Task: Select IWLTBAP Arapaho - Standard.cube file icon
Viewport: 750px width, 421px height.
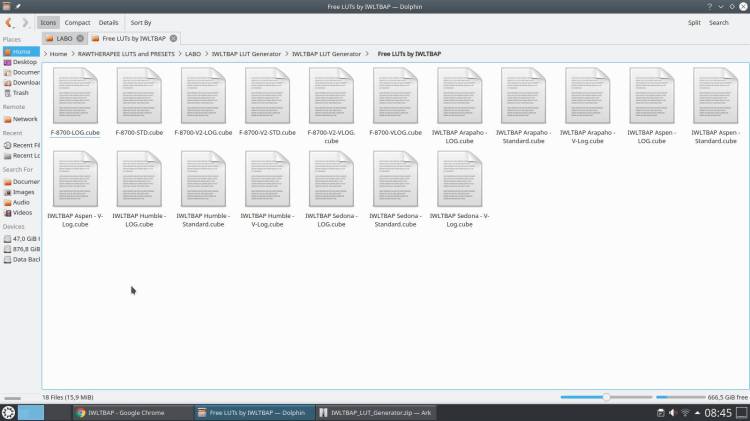Action: (x=523, y=95)
